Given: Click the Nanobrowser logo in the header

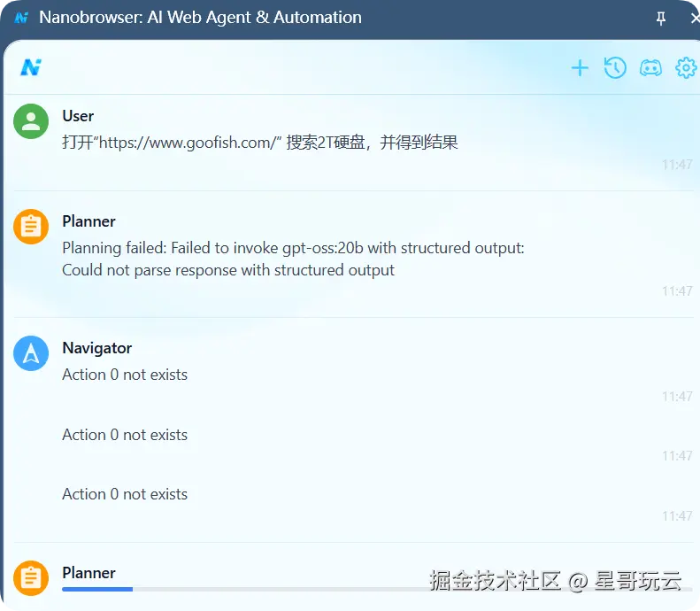Looking at the screenshot, I should click(x=31, y=67).
